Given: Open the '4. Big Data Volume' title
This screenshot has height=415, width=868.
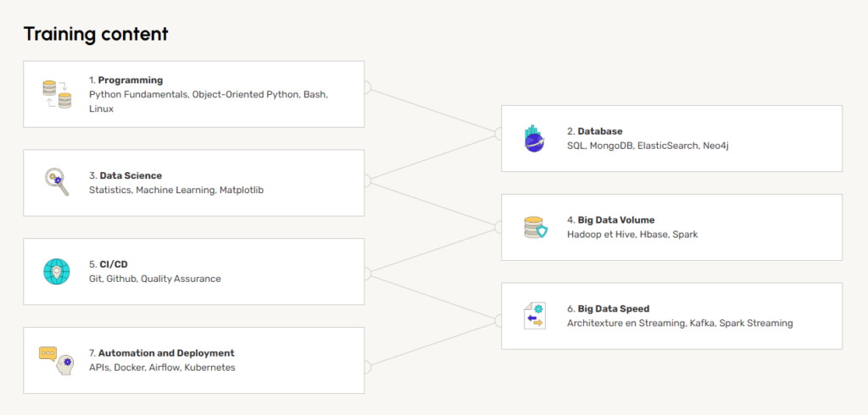Looking at the screenshot, I should click(610, 220).
